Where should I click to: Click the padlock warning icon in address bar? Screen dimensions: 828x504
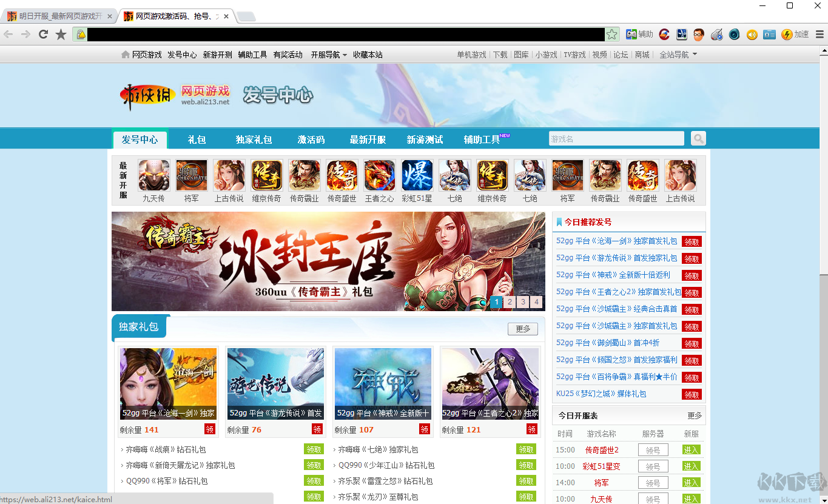[x=81, y=35]
